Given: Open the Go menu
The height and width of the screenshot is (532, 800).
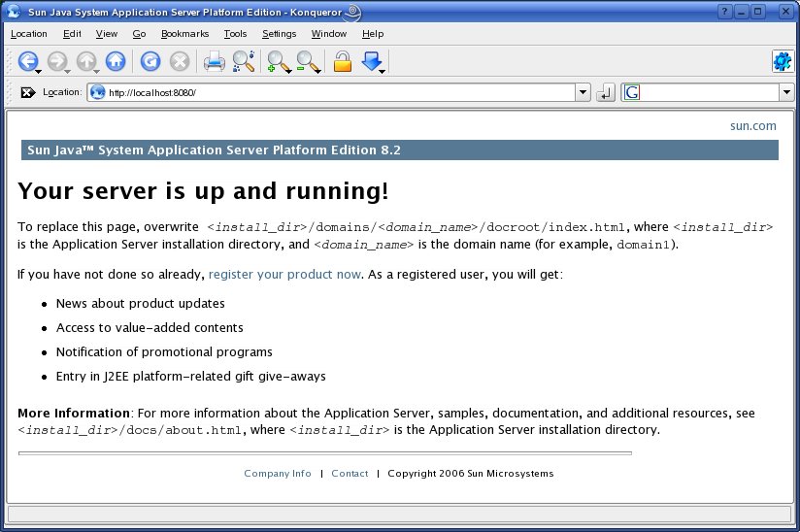Looking at the screenshot, I should click(x=139, y=34).
